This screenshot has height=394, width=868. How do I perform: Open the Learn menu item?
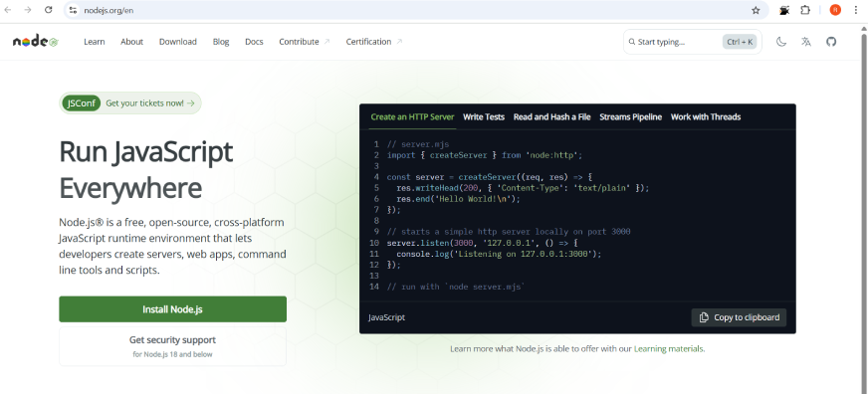coord(95,42)
